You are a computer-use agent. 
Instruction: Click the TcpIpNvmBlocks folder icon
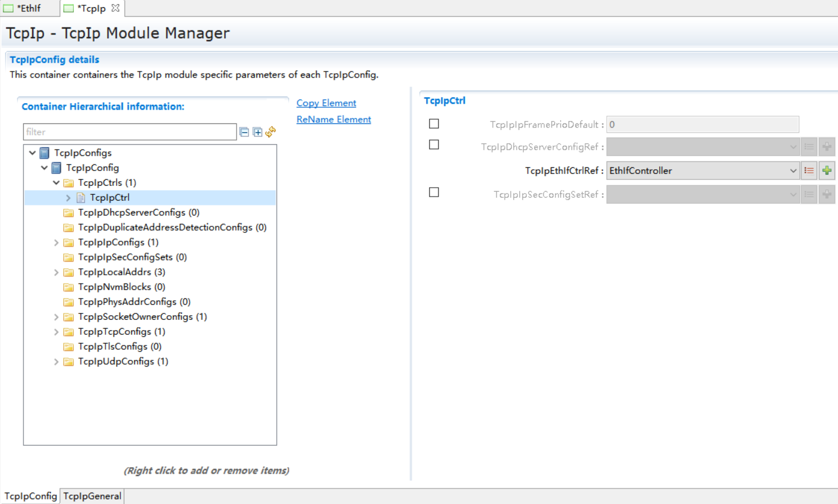(x=69, y=287)
